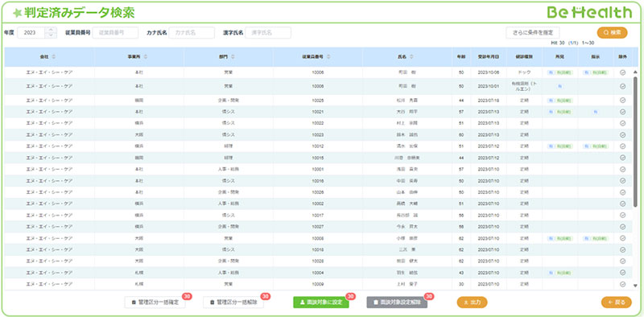Viewport: 644px width, 317px height.
Task: Increase the 年度 value with the up arrow
Action: (x=51, y=30)
